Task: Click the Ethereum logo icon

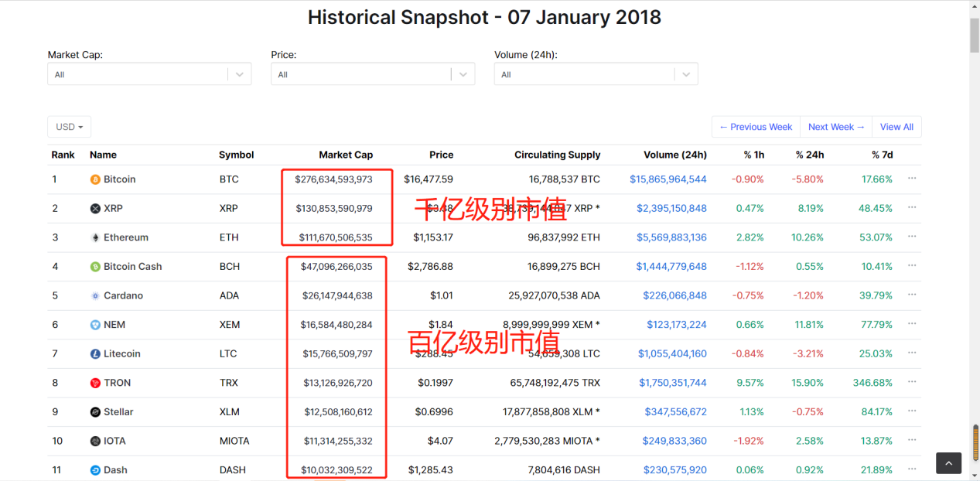Action: point(96,237)
